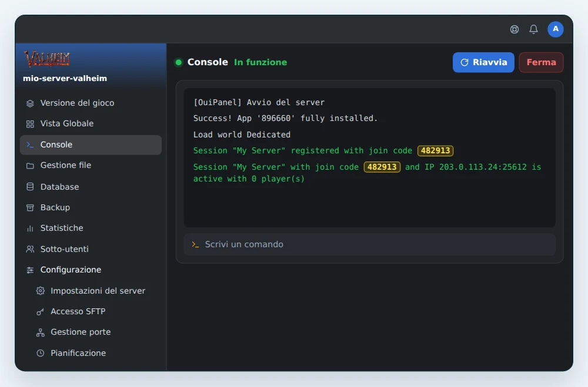Go to Vista Globale
The width and height of the screenshot is (588, 387).
[91, 124]
